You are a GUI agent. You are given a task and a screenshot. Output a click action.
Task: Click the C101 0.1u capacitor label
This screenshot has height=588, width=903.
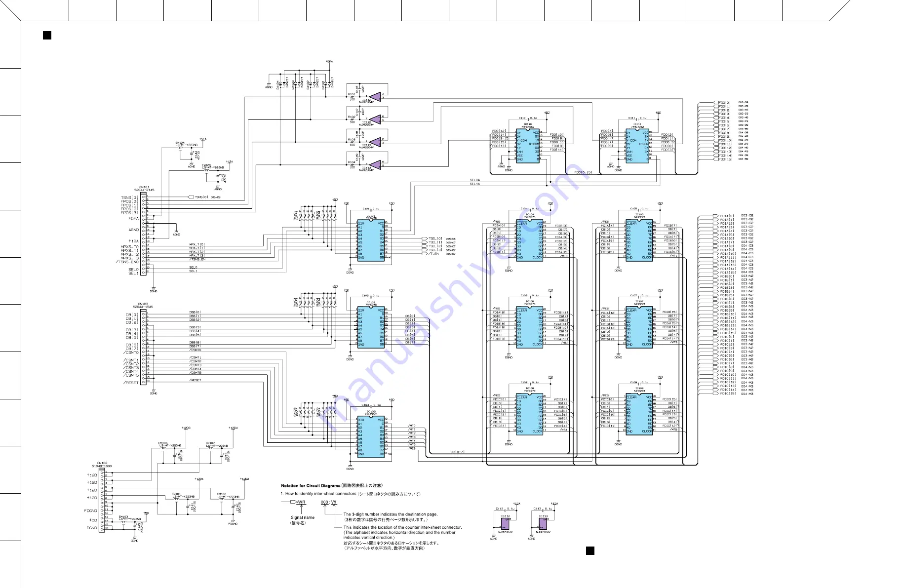371,209
